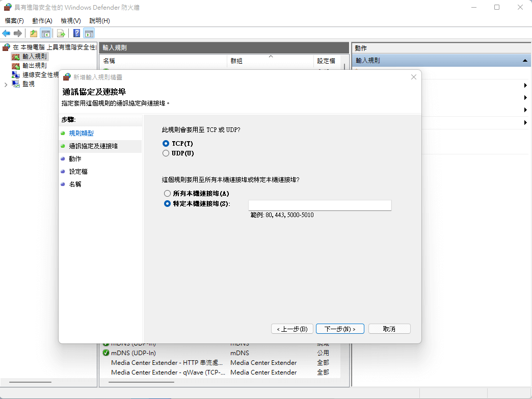
Task: Choose 特定本機連接埠(S) option
Action: coord(167,203)
